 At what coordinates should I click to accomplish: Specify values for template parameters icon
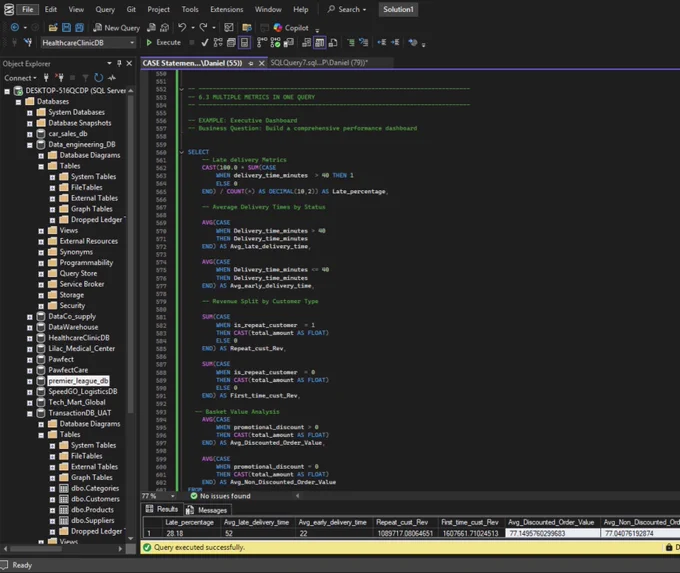click(413, 43)
